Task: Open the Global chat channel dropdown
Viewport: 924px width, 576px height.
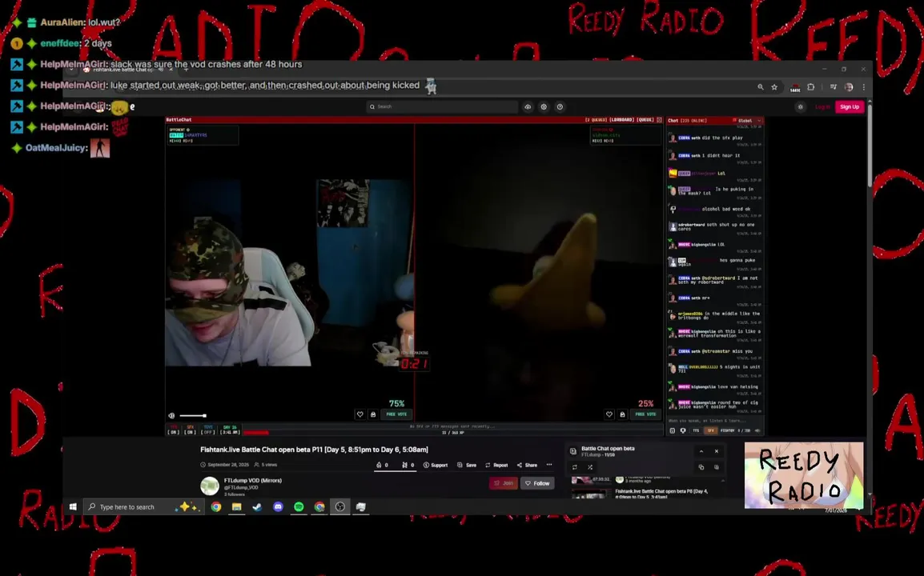Action: tap(747, 120)
